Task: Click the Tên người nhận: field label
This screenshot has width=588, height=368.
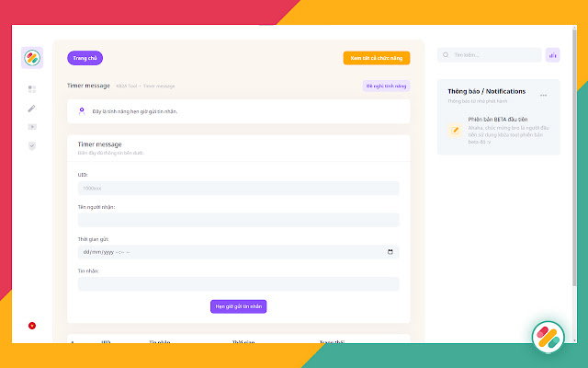Action: (96, 207)
